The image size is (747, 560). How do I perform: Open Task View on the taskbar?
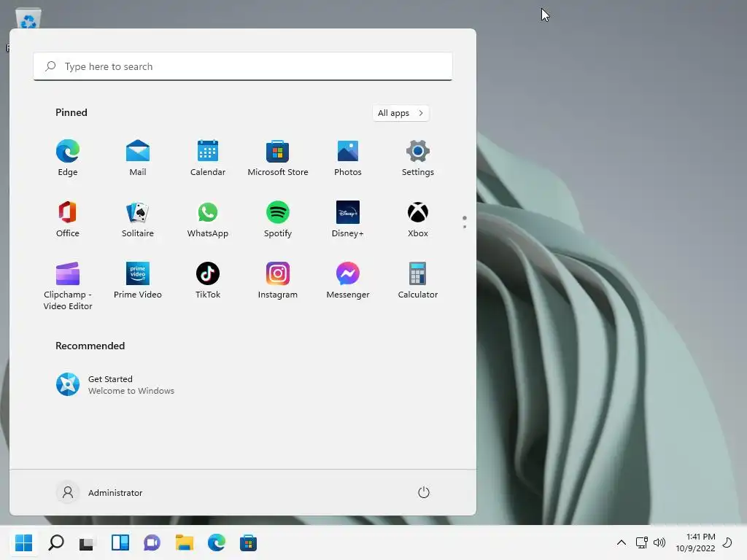(88, 542)
